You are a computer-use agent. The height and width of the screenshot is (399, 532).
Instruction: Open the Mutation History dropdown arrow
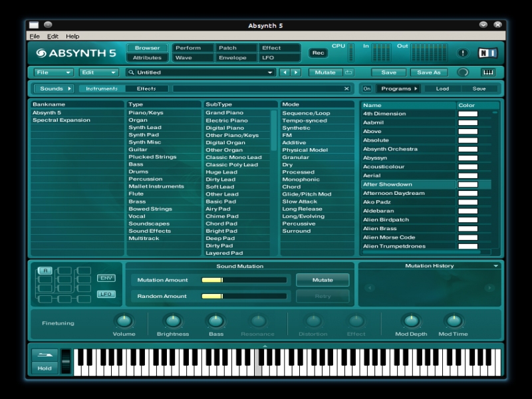(495, 266)
